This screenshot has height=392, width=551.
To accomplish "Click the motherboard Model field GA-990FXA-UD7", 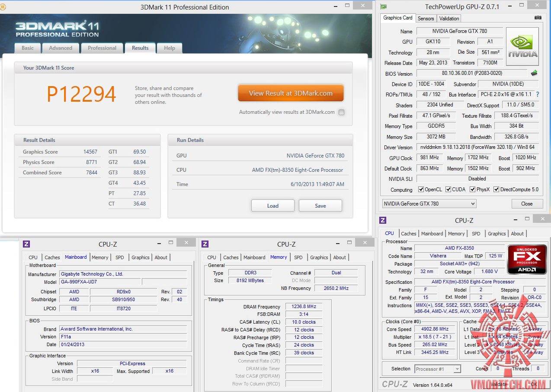I will (100, 282).
